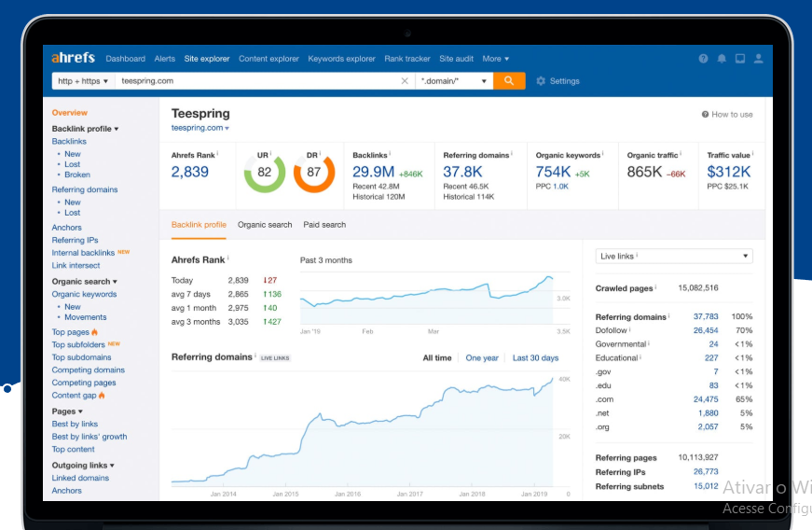Open Rank tracker
Viewport: 812px width, 530px height.
tap(407, 59)
